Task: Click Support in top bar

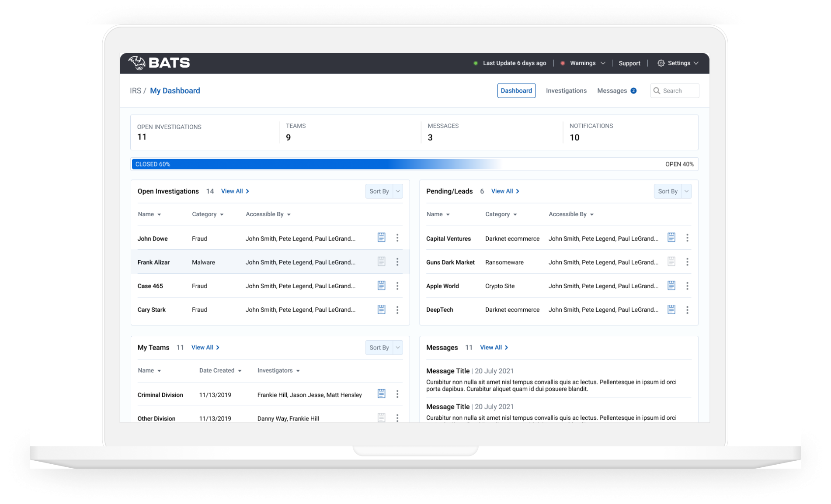Action: (629, 63)
